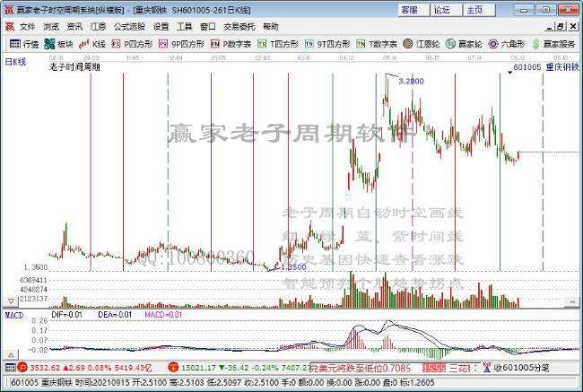Click the 日K线 period label
The height and width of the screenshot is (392, 583).
click(15, 62)
